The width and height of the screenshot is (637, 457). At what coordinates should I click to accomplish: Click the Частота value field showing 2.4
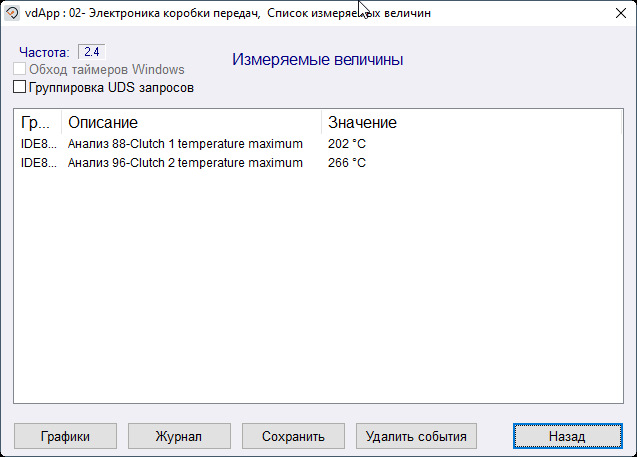91,51
